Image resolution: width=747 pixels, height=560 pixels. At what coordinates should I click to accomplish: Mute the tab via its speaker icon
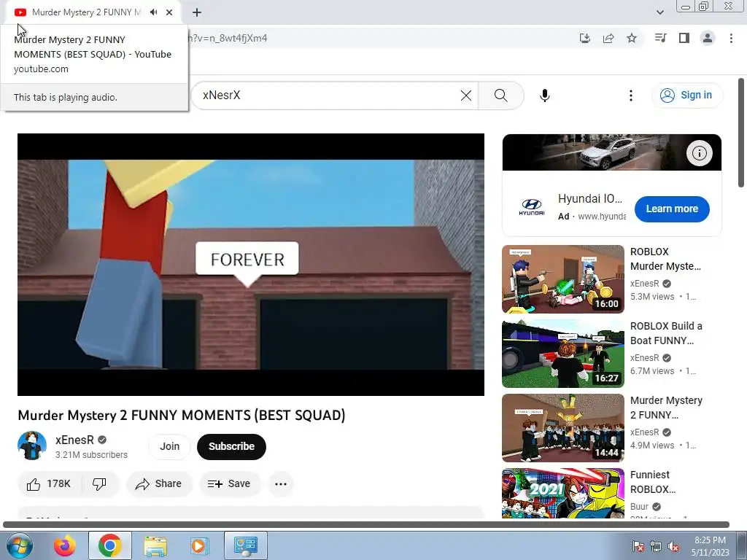click(153, 12)
